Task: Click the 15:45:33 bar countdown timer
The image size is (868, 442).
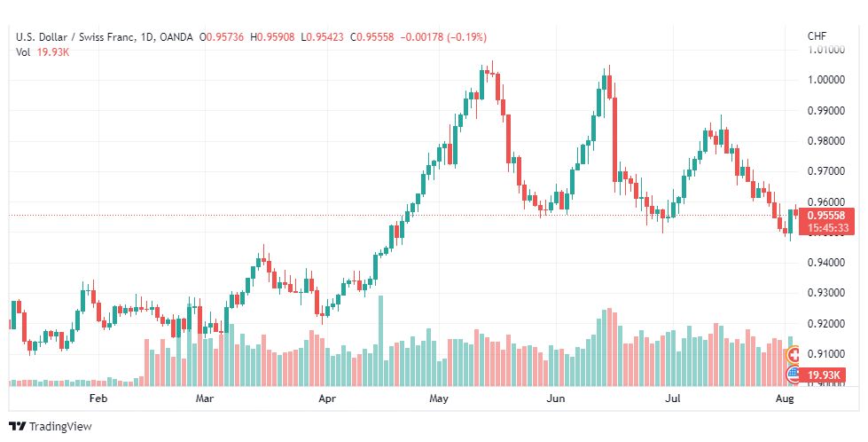Action: 825,228
